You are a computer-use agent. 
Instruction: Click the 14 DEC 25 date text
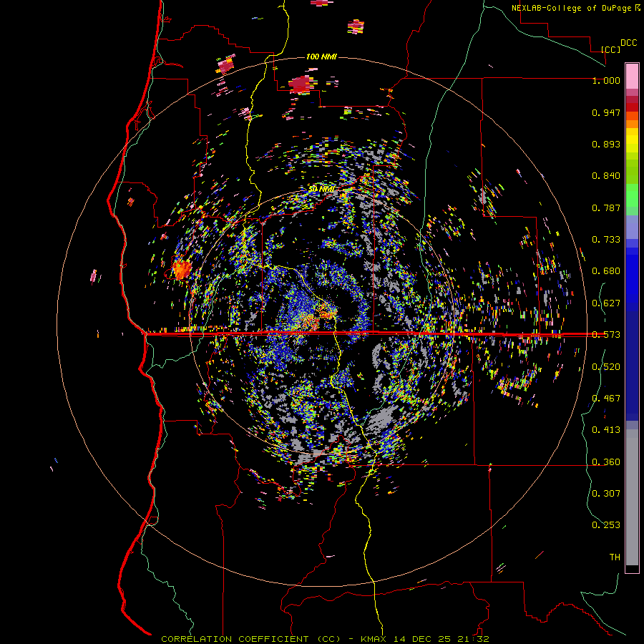coord(421,639)
